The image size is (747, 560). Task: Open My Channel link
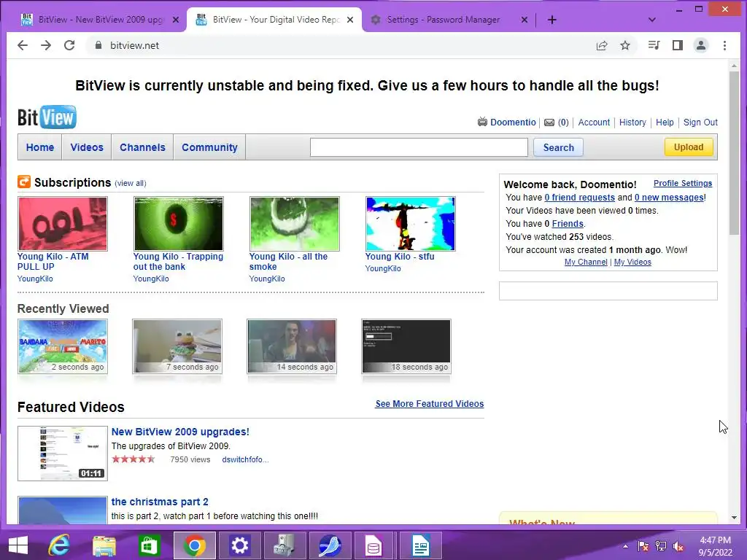click(x=586, y=262)
